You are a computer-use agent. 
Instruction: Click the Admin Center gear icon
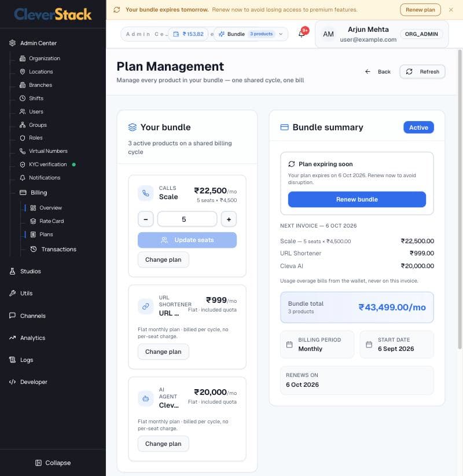12,43
